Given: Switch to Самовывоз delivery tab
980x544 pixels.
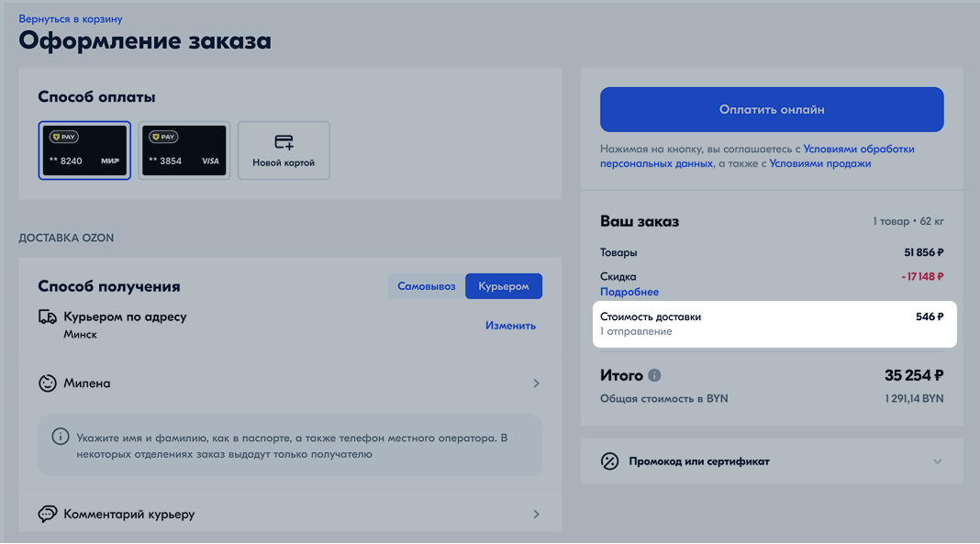Looking at the screenshot, I should click(427, 286).
